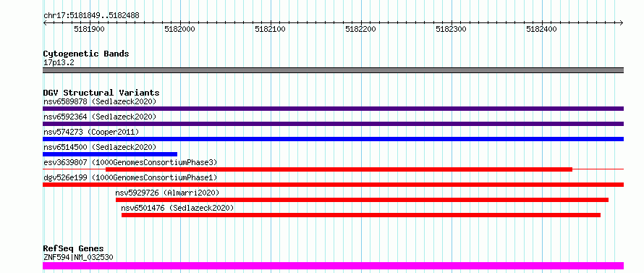644x273 pixels.
Task: Click the 5182400 ruler tick label
Action: coord(541,29)
